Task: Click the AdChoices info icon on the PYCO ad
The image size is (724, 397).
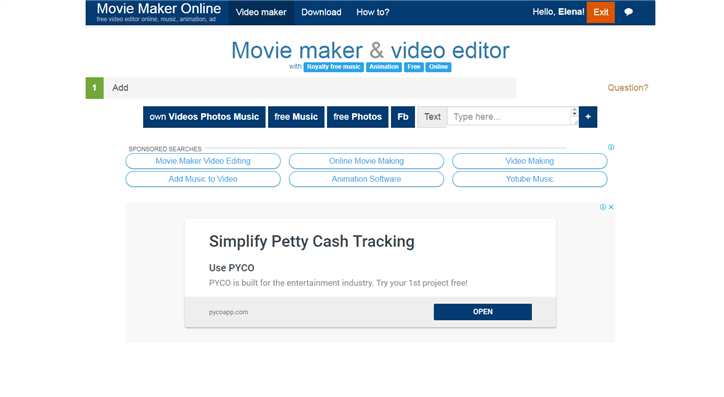Action: pyautogui.click(x=603, y=207)
